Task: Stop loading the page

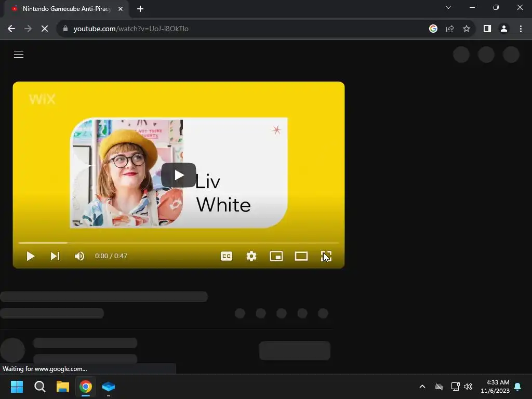Action: (x=45, y=29)
